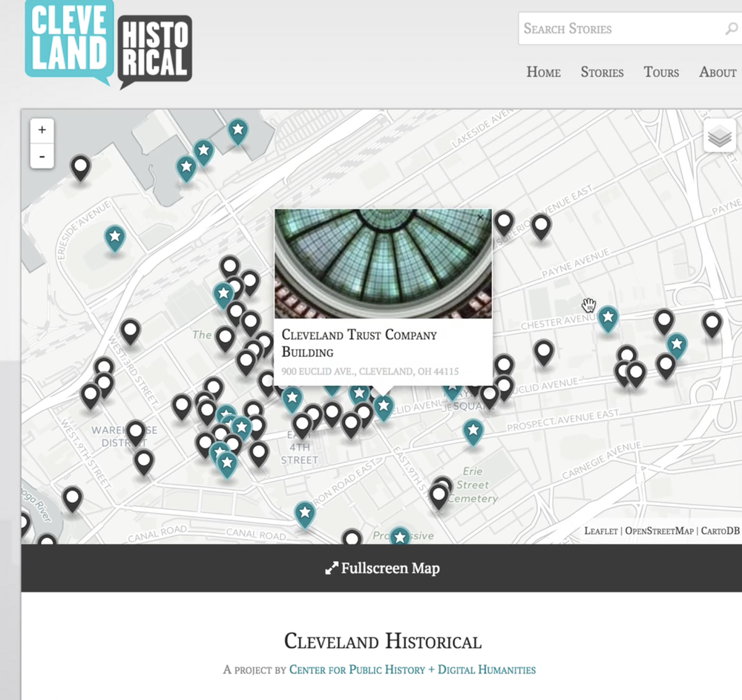
Task: Select the starred marker near Erieside Avenue stadium
Action: pyautogui.click(x=114, y=238)
